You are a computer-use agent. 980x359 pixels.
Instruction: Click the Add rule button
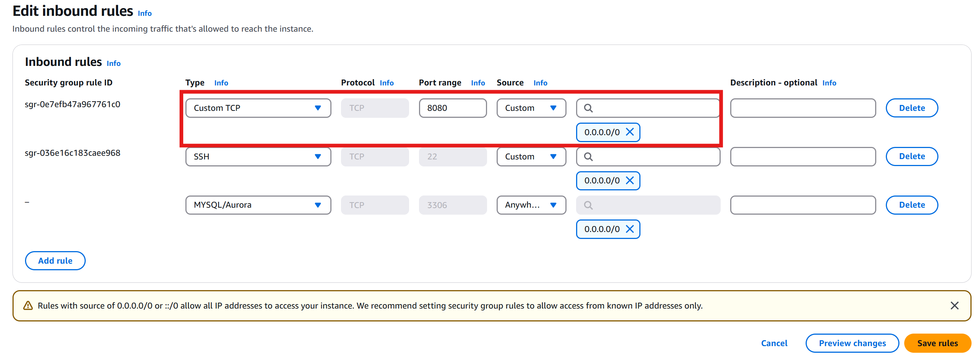[55, 261]
